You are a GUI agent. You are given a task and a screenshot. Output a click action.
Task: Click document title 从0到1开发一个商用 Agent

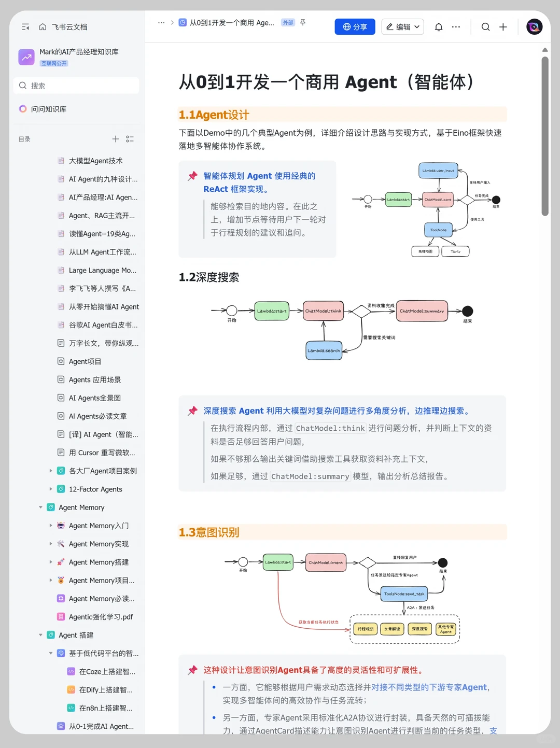pyautogui.click(x=327, y=82)
